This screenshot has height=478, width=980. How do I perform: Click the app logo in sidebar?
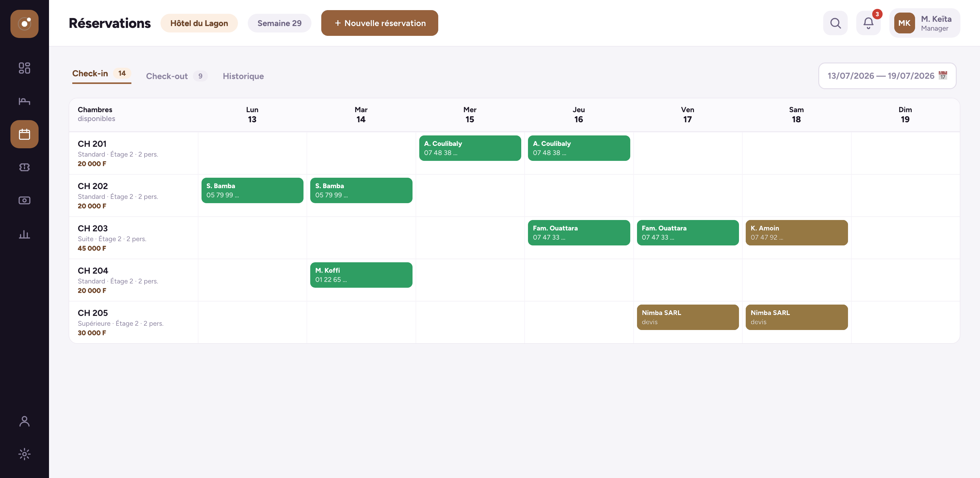click(x=24, y=24)
